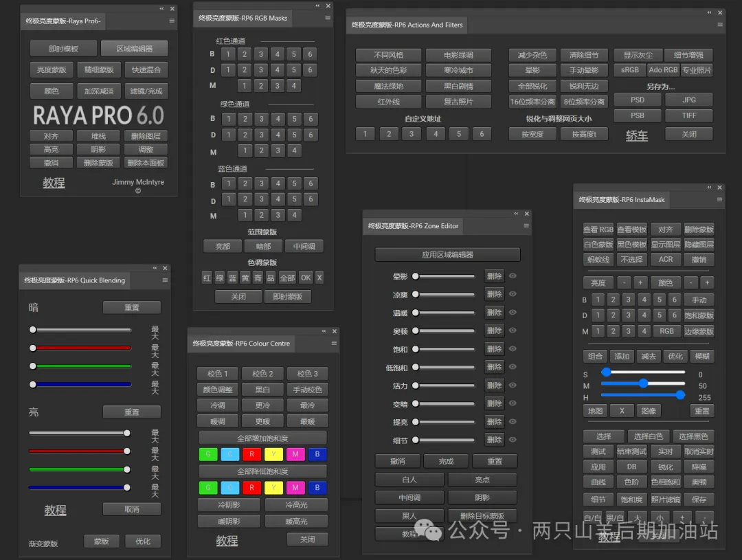This screenshot has height=560, width=742.
Task: Save as PSD in Actions And Filters
Action: pyautogui.click(x=638, y=100)
